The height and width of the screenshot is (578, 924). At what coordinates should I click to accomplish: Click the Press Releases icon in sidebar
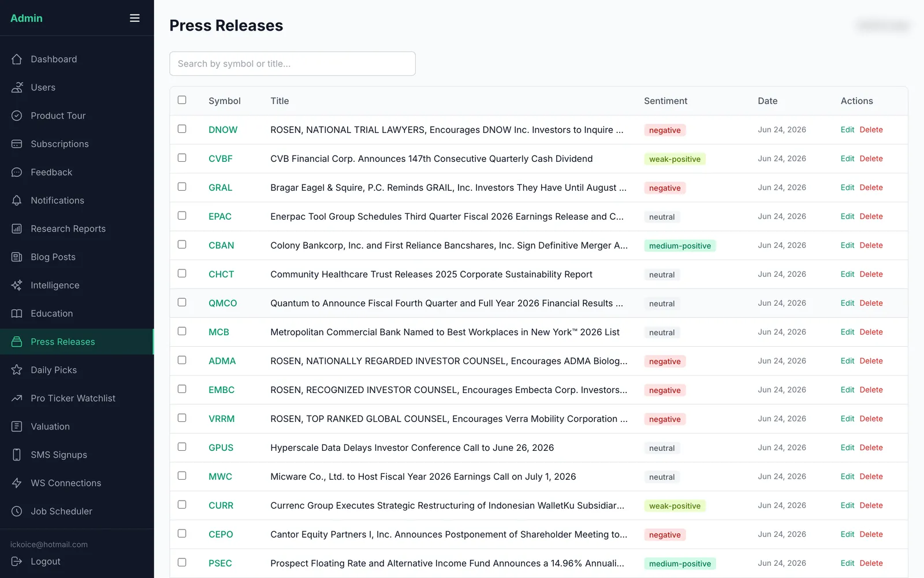pos(17,342)
